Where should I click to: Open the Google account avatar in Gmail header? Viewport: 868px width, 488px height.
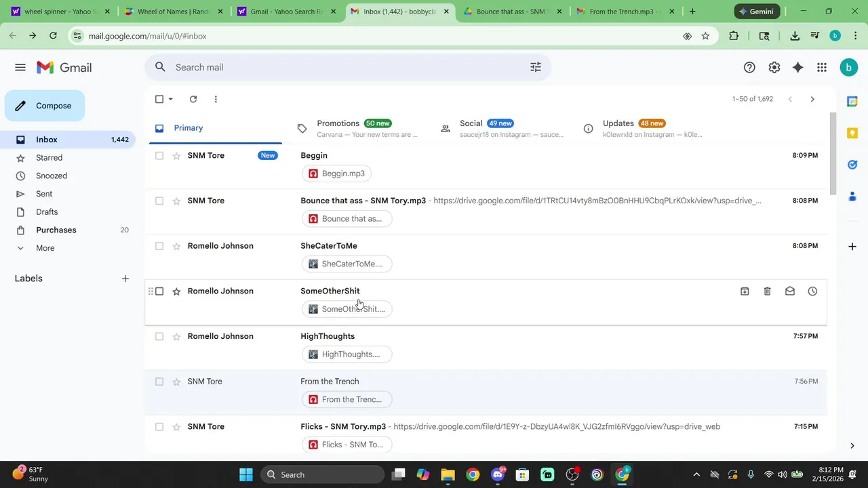click(x=848, y=67)
